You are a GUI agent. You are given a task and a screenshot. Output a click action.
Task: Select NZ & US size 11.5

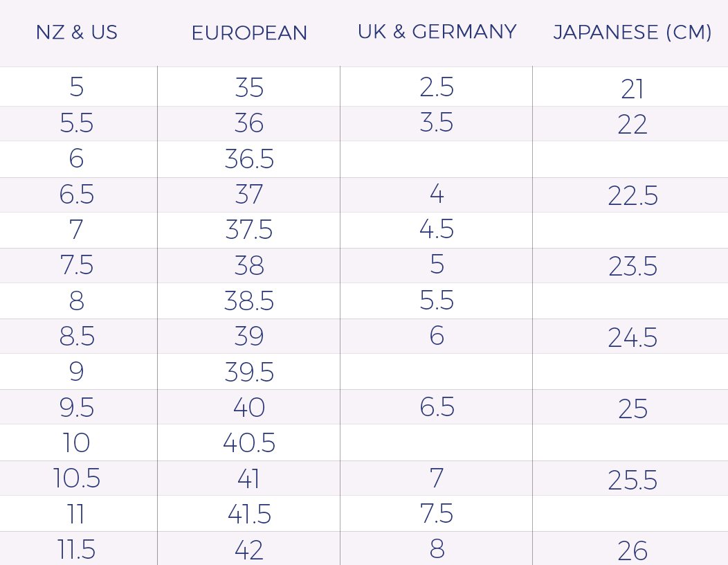(77, 550)
